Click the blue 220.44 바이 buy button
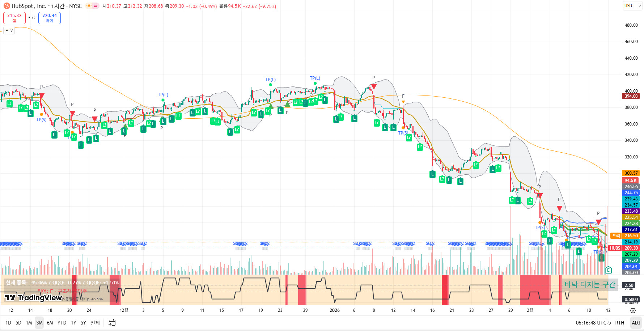 coord(50,18)
